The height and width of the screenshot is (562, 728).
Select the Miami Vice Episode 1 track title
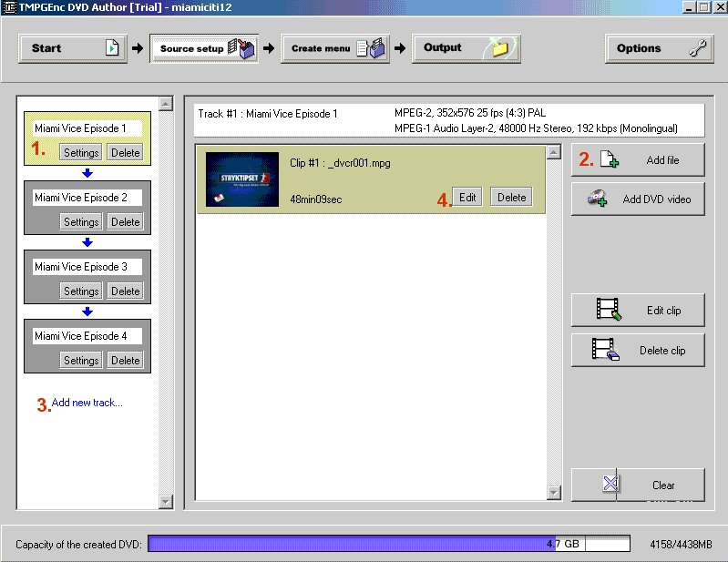[x=87, y=128]
